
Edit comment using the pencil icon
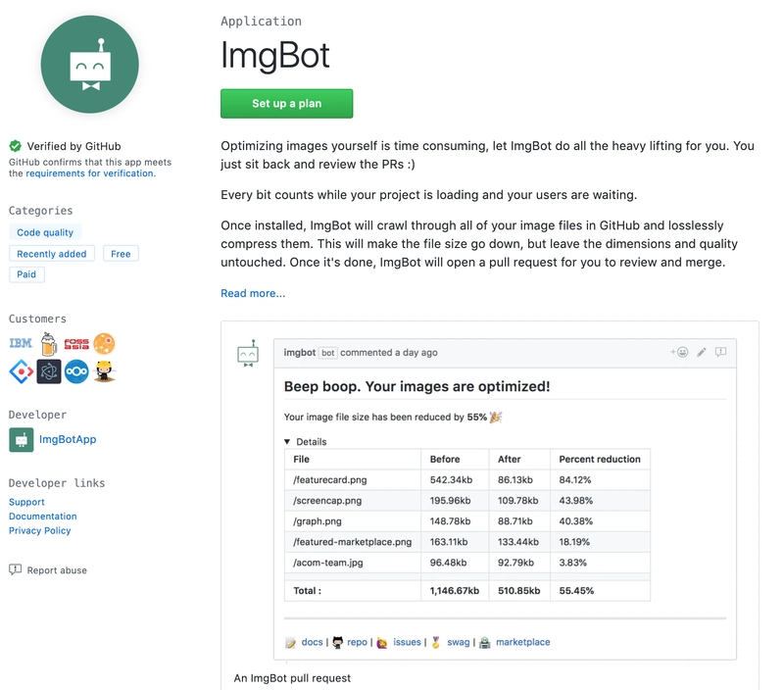pyautogui.click(x=702, y=352)
